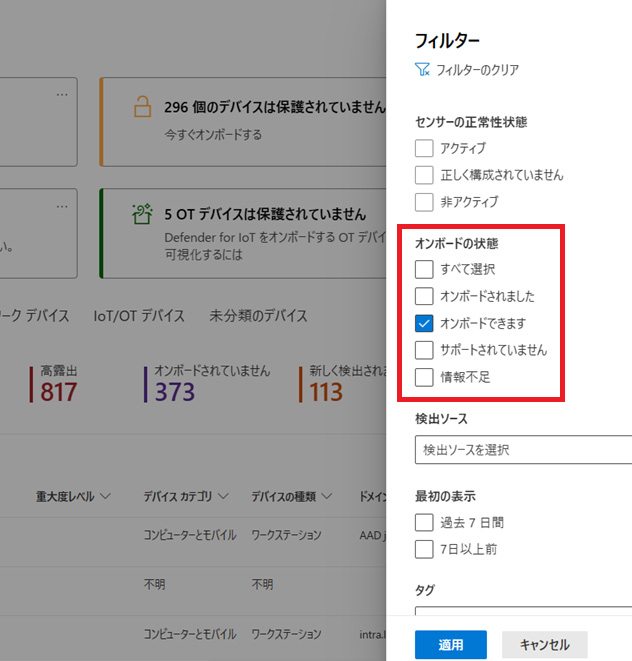The width and height of the screenshot is (632, 661).
Task: Click the オンボードされていません 373 count
Action: [x=175, y=391]
